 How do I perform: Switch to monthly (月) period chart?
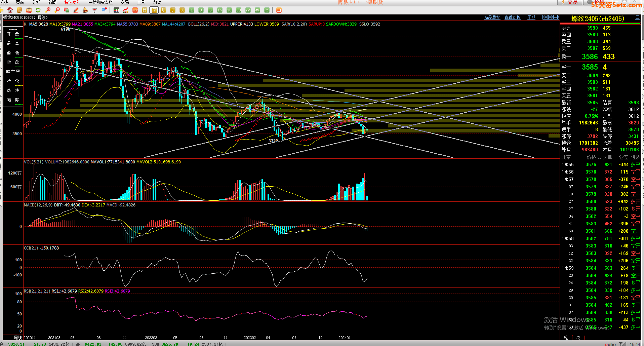[x=163, y=10]
